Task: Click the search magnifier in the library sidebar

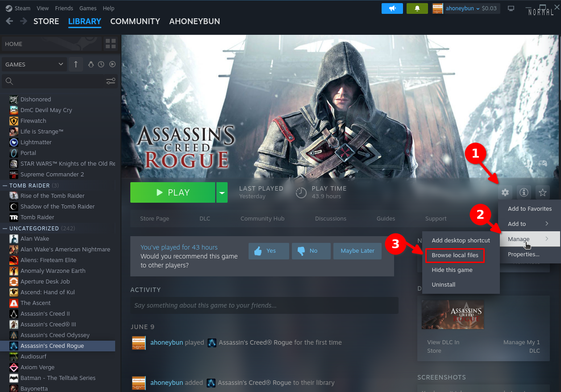Action: [x=9, y=81]
